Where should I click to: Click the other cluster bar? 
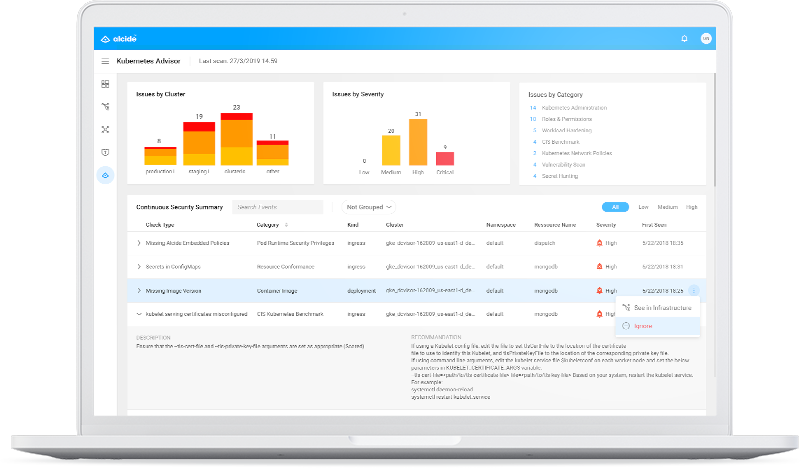click(272, 152)
